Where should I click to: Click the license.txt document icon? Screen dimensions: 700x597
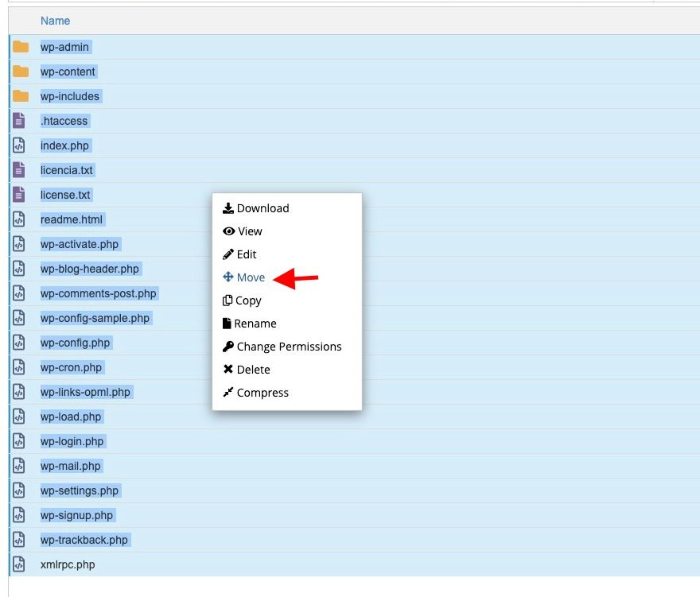pos(19,195)
